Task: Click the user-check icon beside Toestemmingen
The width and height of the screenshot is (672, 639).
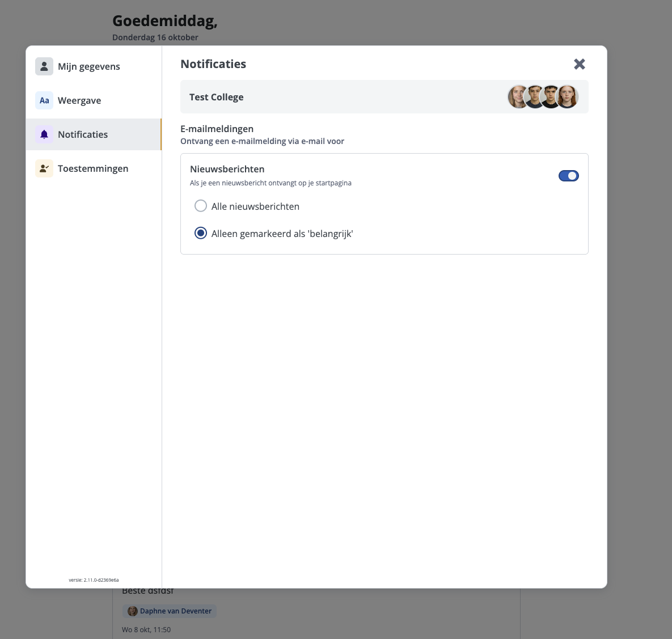Action: pyautogui.click(x=44, y=168)
